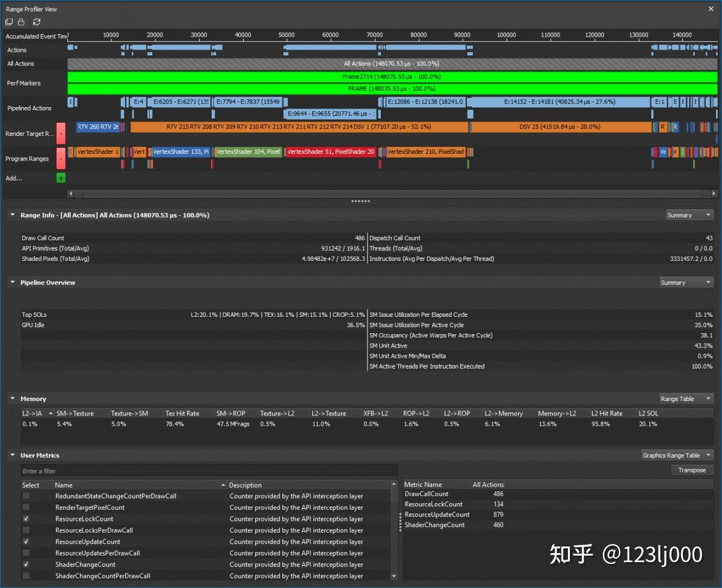Remove the Render Target row with red minus
This screenshot has width=722, height=588.
point(61,133)
